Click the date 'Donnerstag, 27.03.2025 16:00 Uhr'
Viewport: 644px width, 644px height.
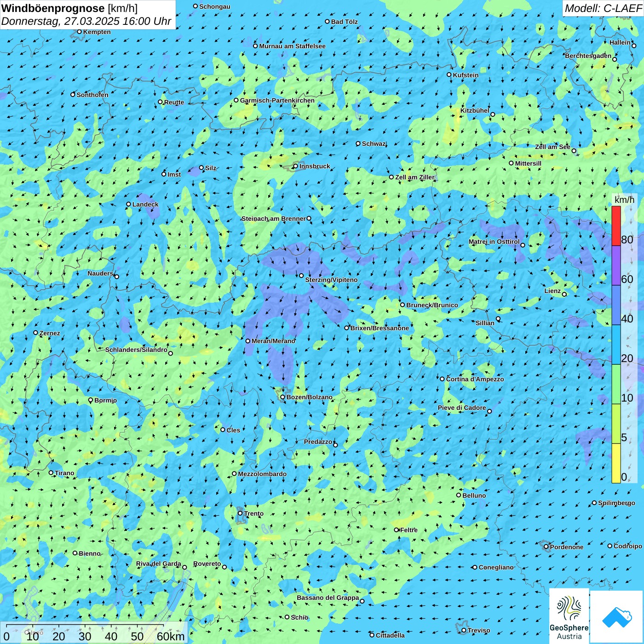coord(86,21)
